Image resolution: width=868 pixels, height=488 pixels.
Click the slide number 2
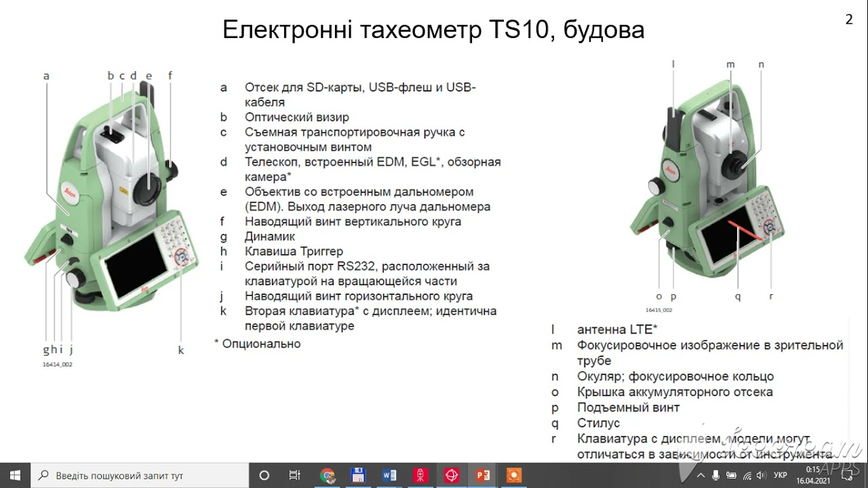tap(849, 20)
